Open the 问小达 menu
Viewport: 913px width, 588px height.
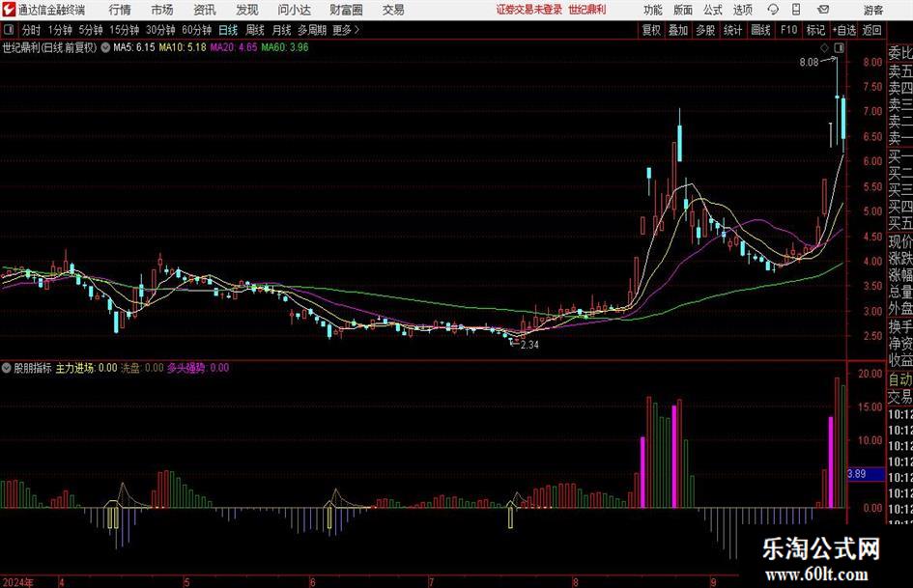click(294, 10)
